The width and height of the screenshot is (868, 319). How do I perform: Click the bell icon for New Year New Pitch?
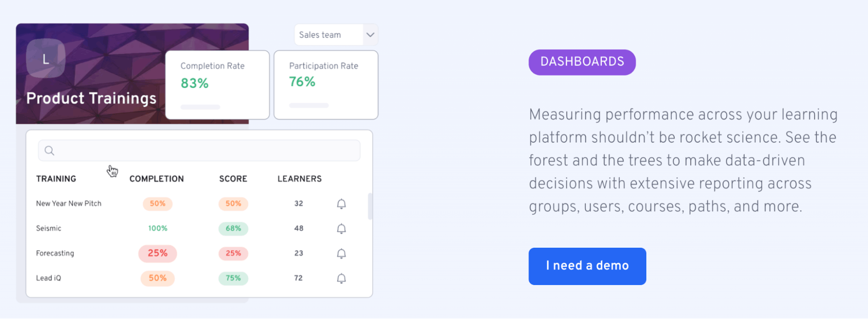pyautogui.click(x=341, y=204)
